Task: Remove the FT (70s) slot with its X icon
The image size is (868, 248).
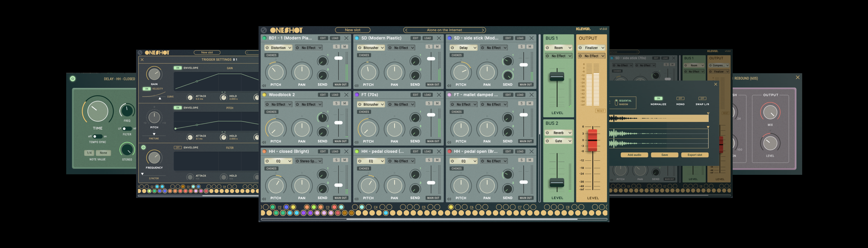Action: 439,95
